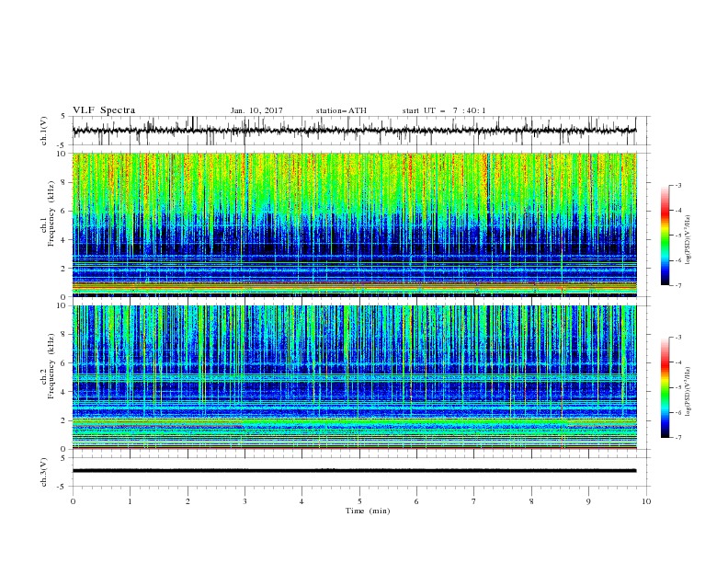Click the upper PSD color scale bar
Viewport: 728px width, 563px height.
pos(665,235)
